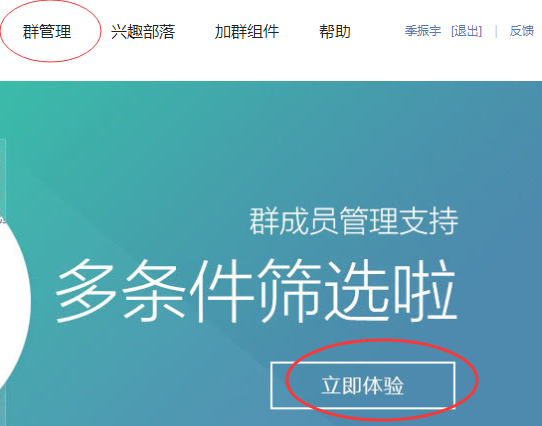Viewport: 542px width, 426px height.
Task: Log out via the [退出] link
Action: pyautogui.click(x=466, y=31)
